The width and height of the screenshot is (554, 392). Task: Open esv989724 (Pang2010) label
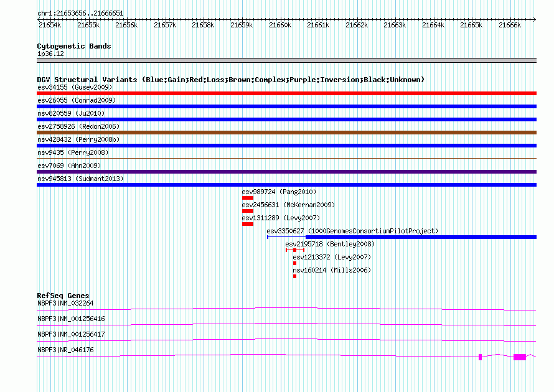[x=279, y=192]
